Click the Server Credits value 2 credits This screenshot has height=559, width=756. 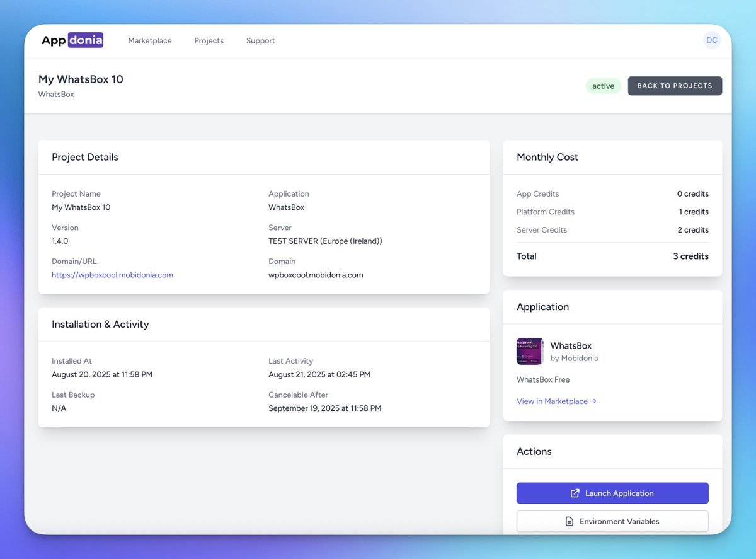(x=693, y=230)
